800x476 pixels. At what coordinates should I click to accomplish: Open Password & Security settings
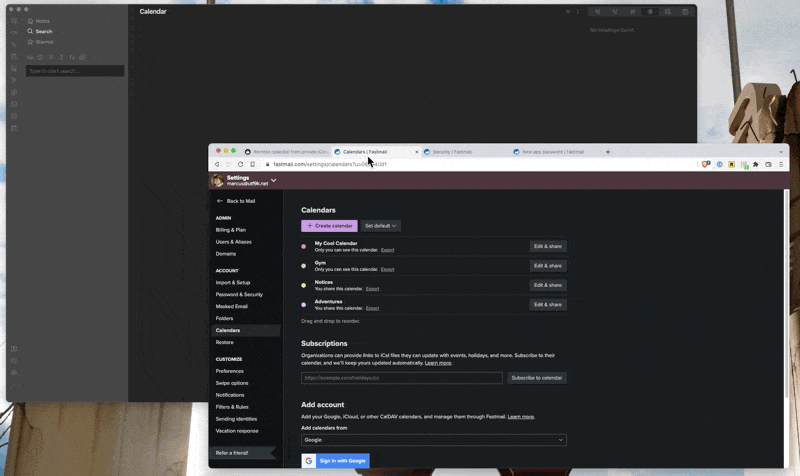pos(239,294)
